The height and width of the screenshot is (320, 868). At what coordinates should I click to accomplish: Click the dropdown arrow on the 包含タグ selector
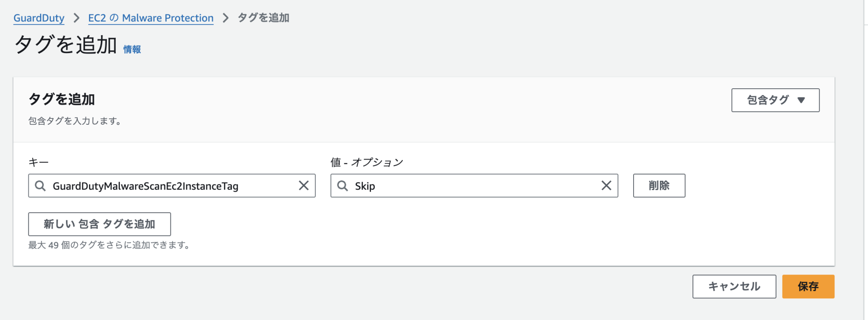(x=801, y=100)
